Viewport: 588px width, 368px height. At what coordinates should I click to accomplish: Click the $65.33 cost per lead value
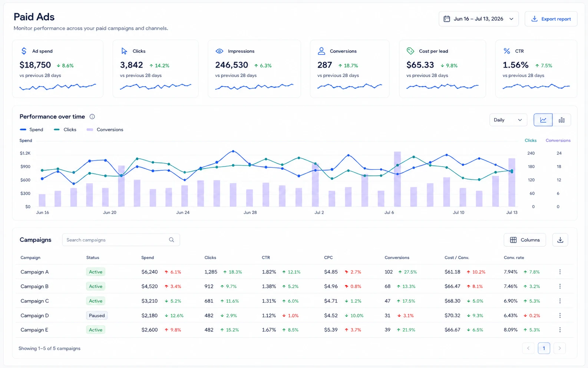(420, 65)
